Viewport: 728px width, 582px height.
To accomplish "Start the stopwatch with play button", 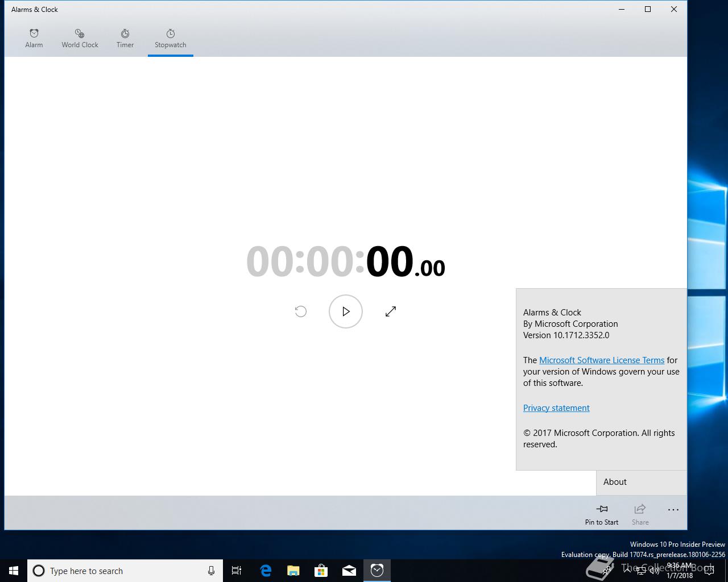I will 346,311.
